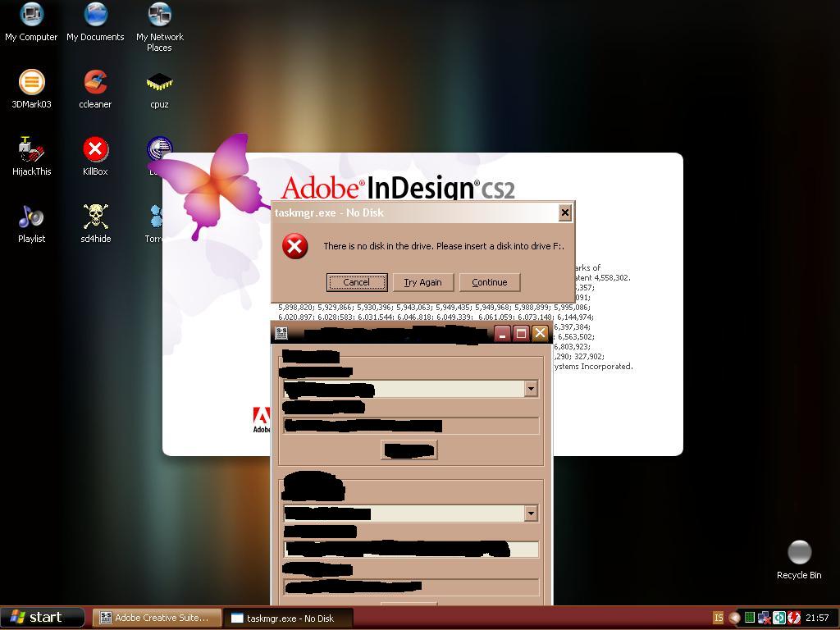Click the IS language indicator in taskbar
This screenshot has height=630, width=840.
[x=719, y=618]
